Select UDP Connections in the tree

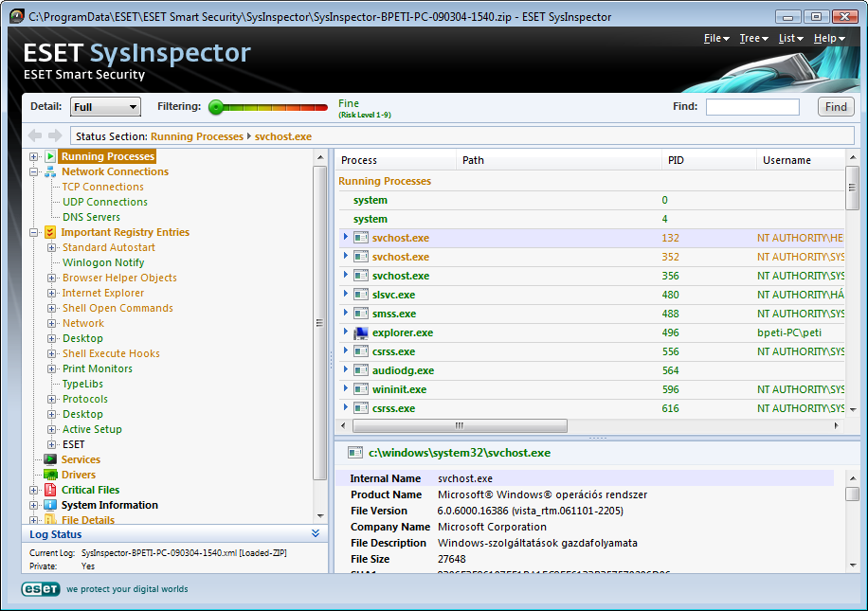click(105, 202)
